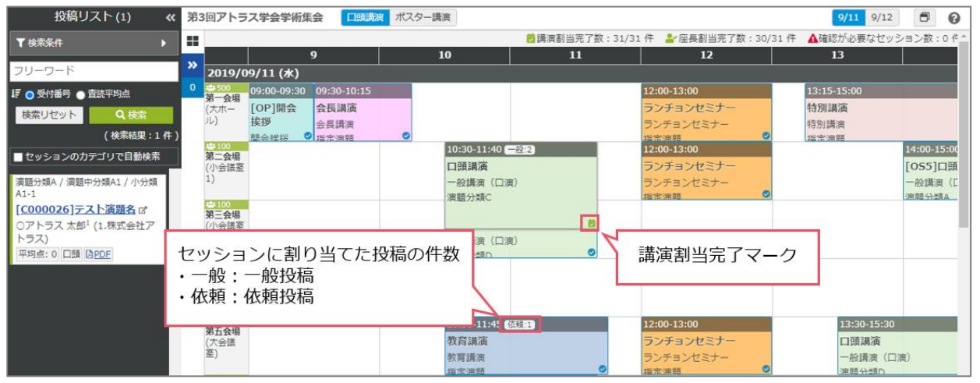Click the window layout icon beside 9/12

click(925, 17)
